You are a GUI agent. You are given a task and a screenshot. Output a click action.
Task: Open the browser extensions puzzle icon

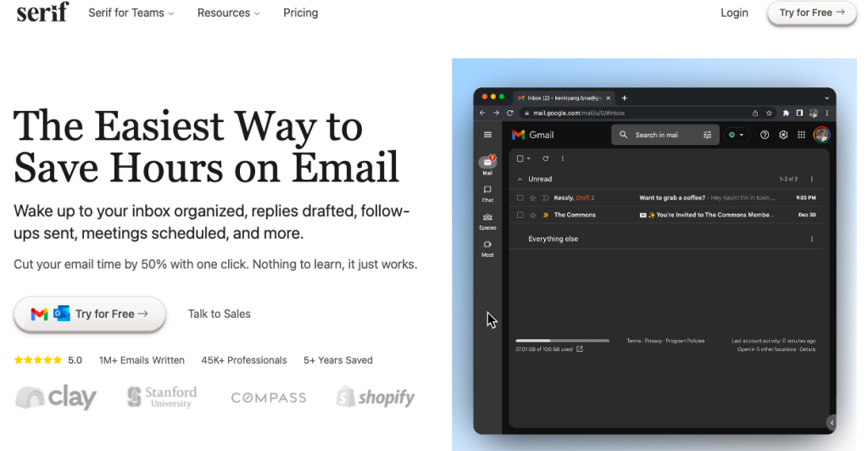pos(786,113)
